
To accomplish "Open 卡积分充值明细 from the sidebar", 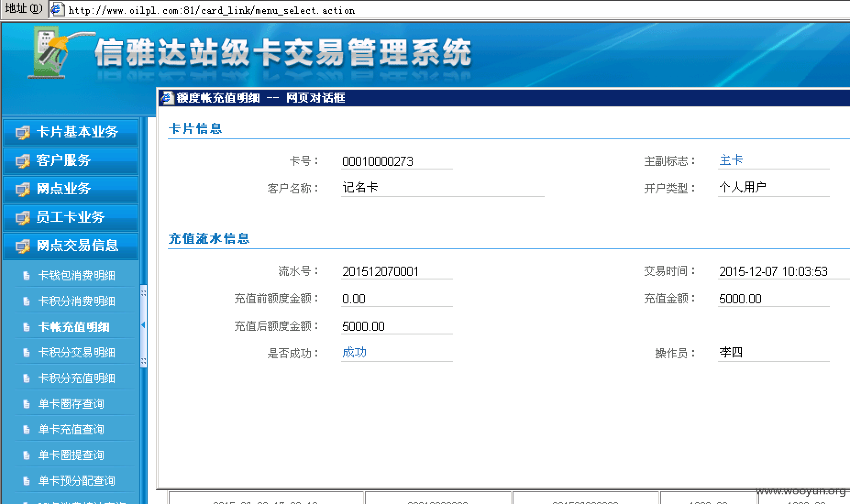I will click(76, 378).
